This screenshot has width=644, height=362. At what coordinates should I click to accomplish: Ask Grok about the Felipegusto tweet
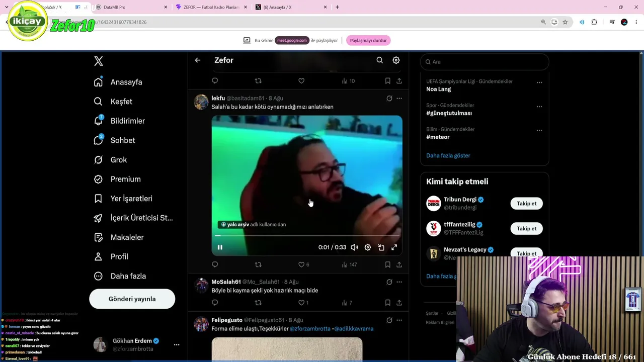[x=389, y=320]
